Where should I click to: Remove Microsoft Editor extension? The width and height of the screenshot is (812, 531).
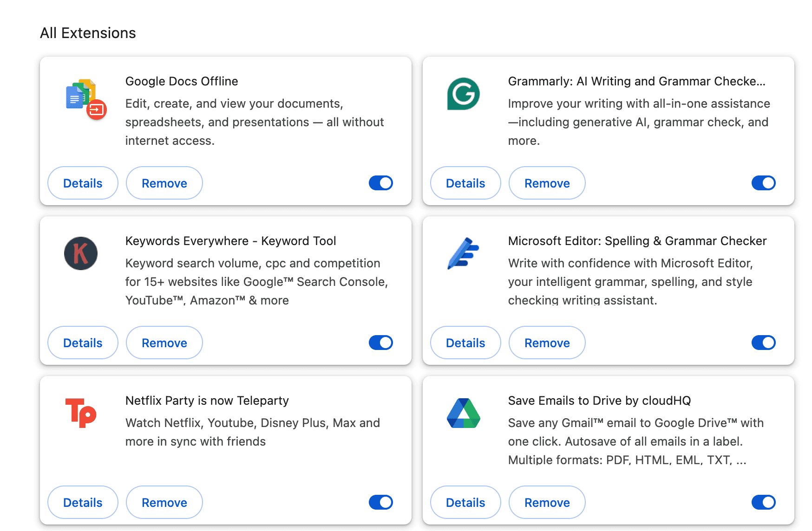point(547,343)
